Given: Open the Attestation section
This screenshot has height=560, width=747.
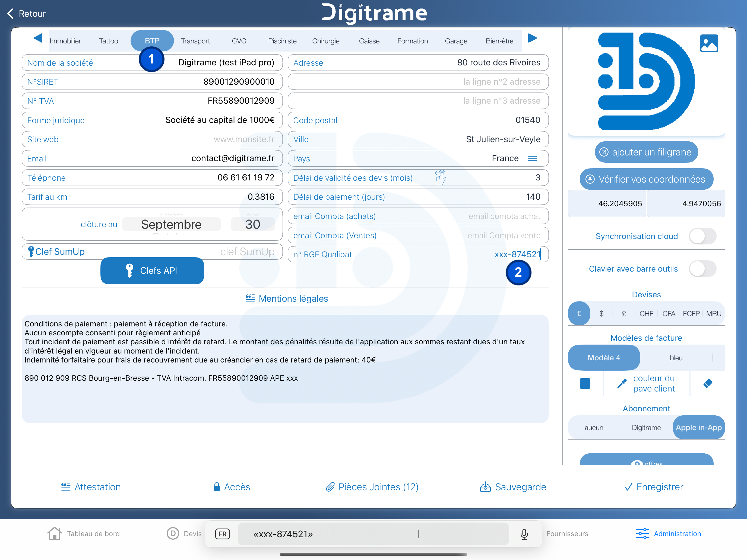Looking at the screenshot, I should 90,487.
